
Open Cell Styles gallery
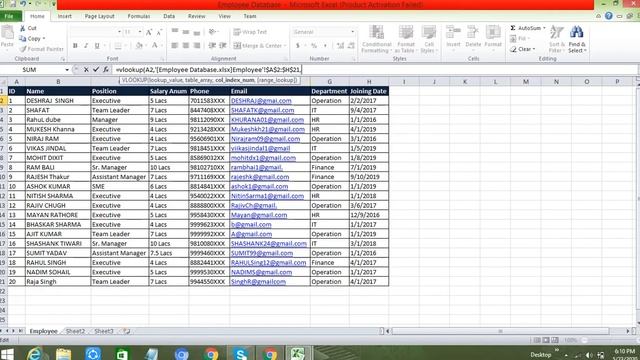pos(429,39)
